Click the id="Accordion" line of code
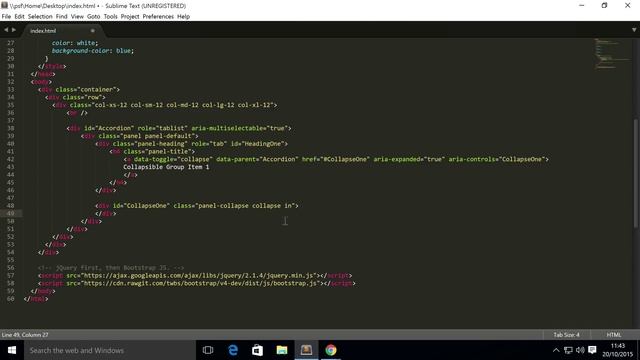 (x=179, y=128)
